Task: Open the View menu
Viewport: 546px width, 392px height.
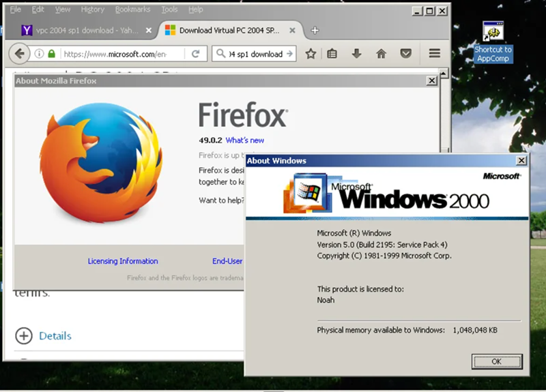Action: point(62,10)
